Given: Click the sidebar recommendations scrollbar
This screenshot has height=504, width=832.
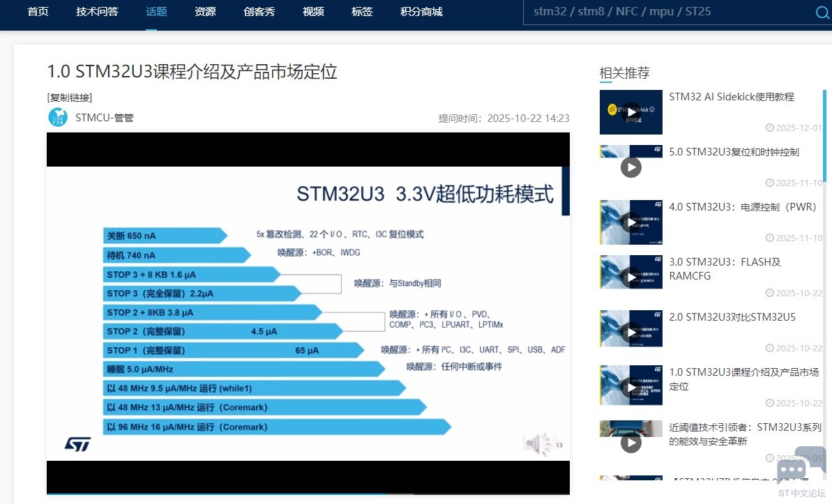Looking at the screenshot, I should click(824, 135).
